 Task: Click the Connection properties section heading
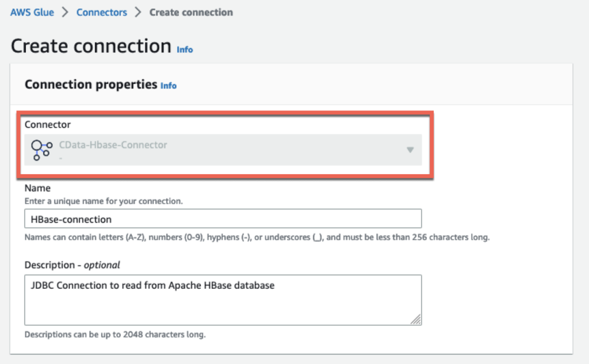click(x=91, y=85)
